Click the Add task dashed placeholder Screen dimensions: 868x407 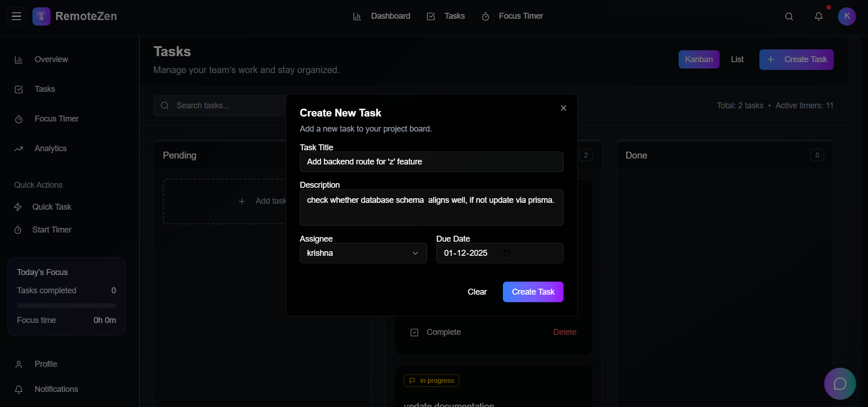pyautogui.click(x=225, y=201)
